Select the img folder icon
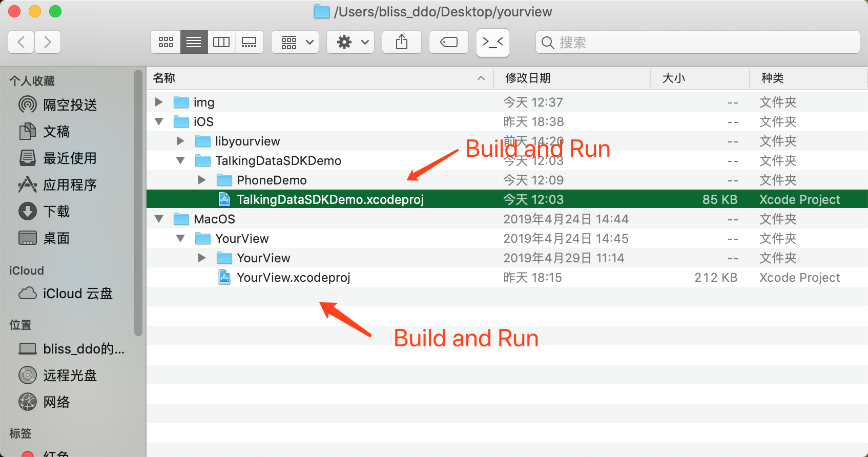 (x=181, y=102)
